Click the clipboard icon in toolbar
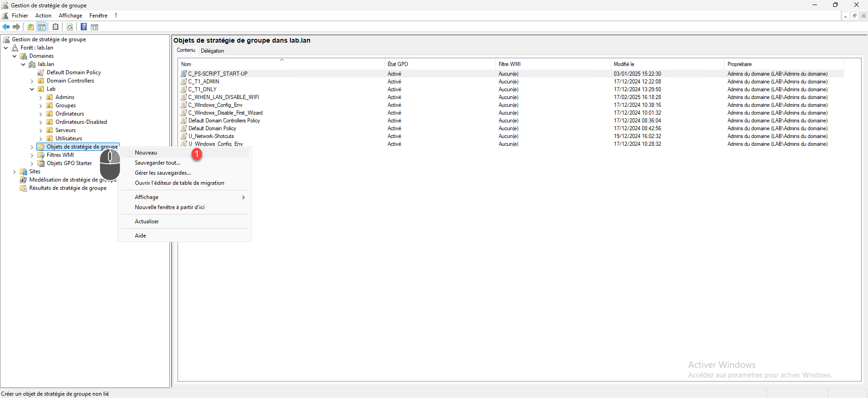Screen dimensions: 868x398 point(56,27)
